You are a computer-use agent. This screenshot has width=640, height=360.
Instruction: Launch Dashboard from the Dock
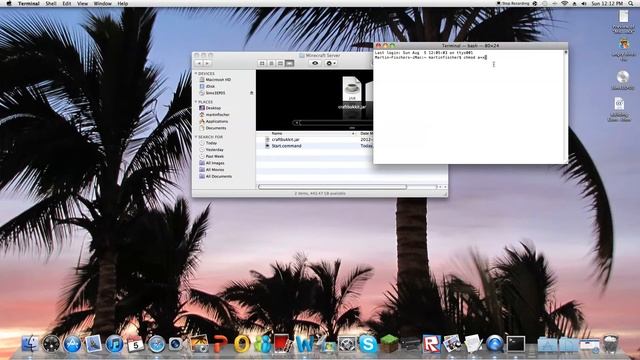(51, 344)
